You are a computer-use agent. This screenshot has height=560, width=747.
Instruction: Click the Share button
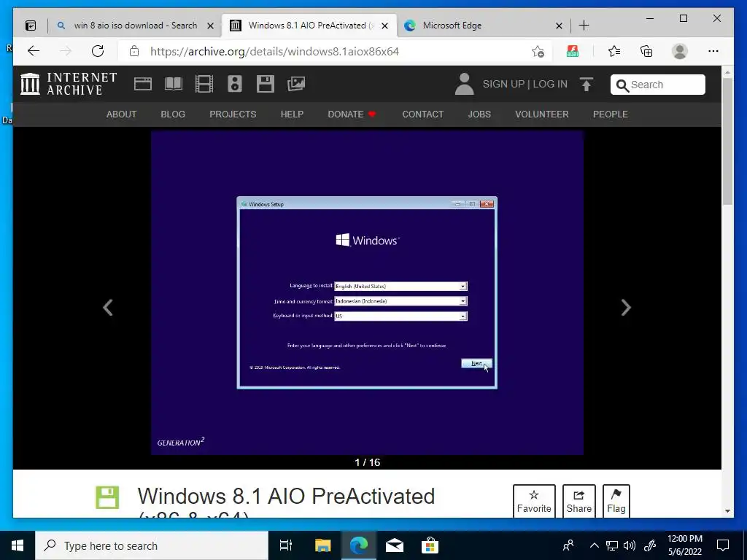[578, 501]
